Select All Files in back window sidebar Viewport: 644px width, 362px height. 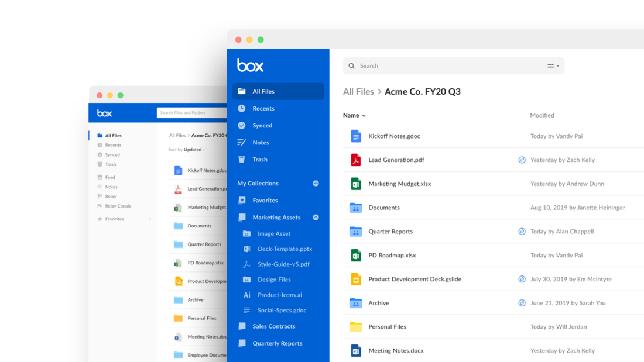pos(113,136)
